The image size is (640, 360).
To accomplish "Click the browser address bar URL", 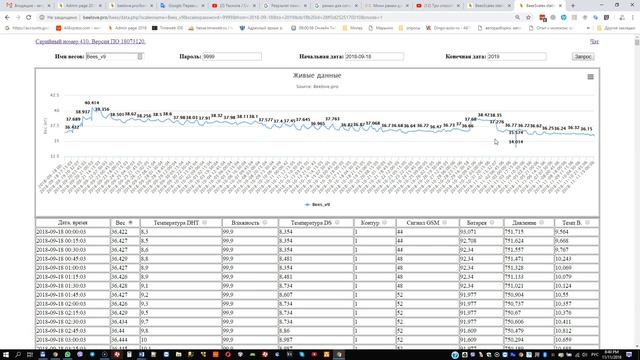I will click(x=233, y=18).
